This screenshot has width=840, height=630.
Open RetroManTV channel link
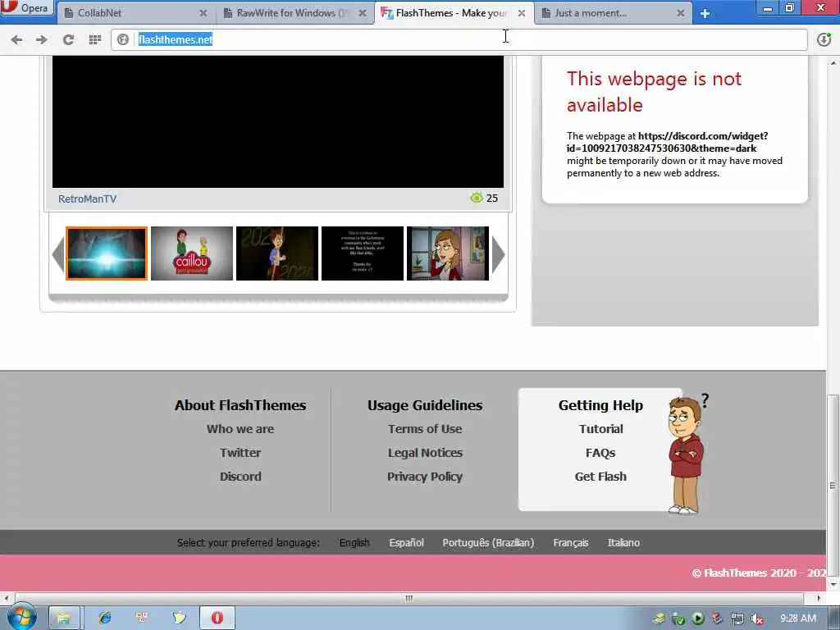tap(87, 199)
